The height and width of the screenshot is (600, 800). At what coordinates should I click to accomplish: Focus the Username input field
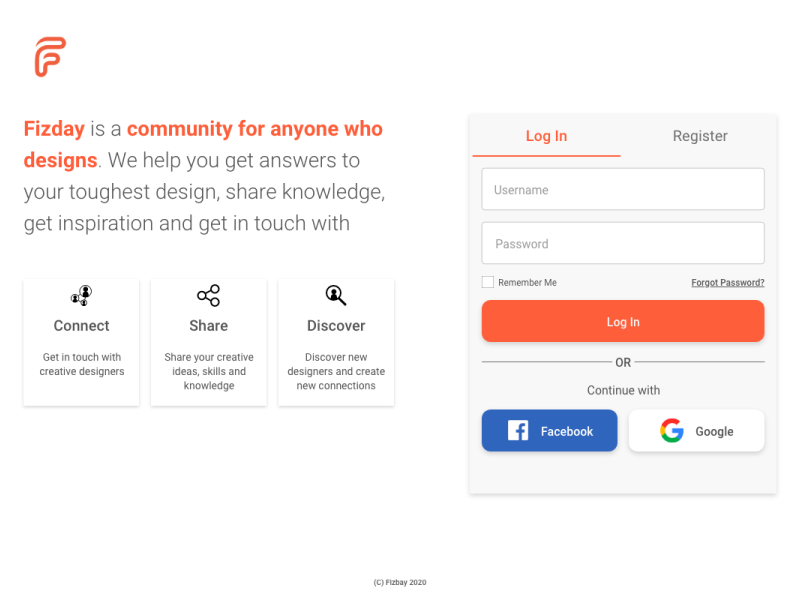pyautogui.click(x=623, y=189)
